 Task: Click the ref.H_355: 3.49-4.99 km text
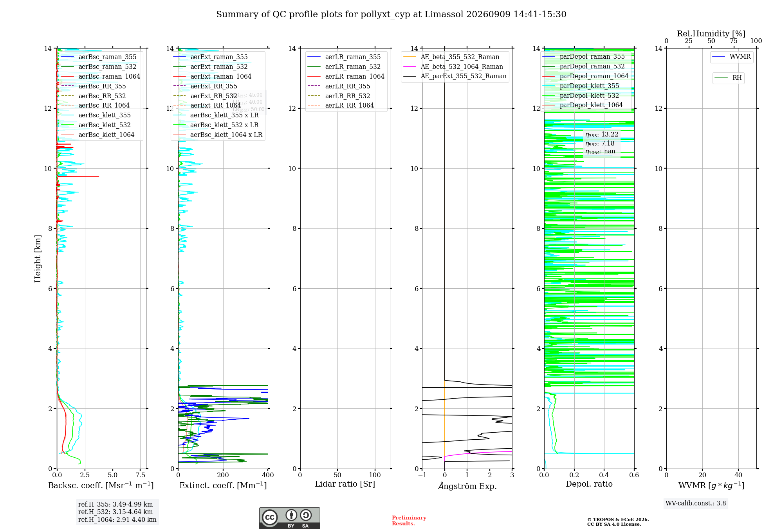115,505
